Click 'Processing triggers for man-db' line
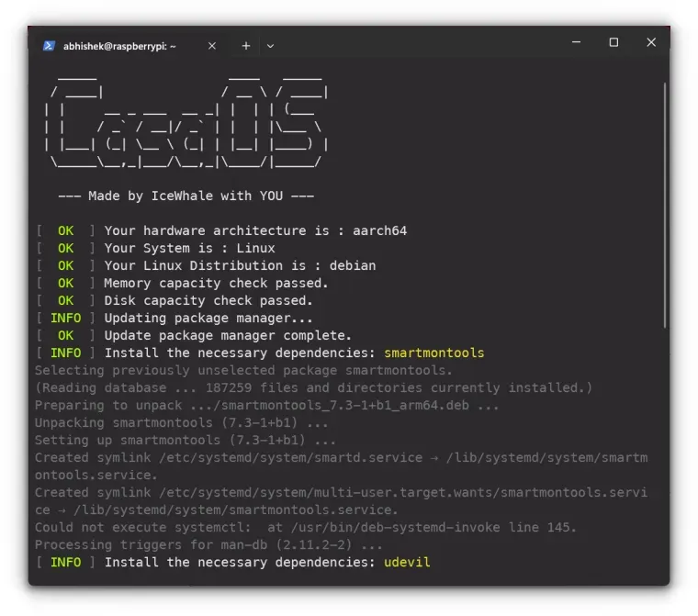Screen dimensions: 698x616 208,544
